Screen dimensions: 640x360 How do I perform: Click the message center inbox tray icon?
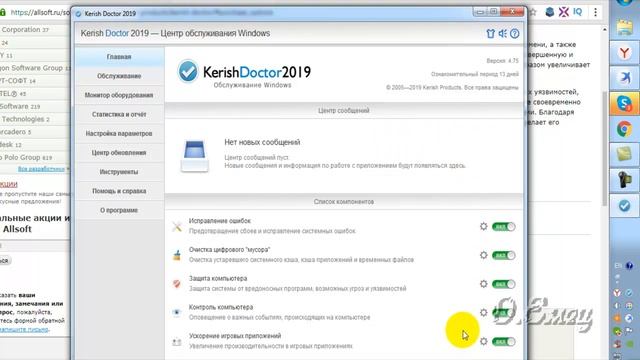pyautogui.click(x=195, y=156)
